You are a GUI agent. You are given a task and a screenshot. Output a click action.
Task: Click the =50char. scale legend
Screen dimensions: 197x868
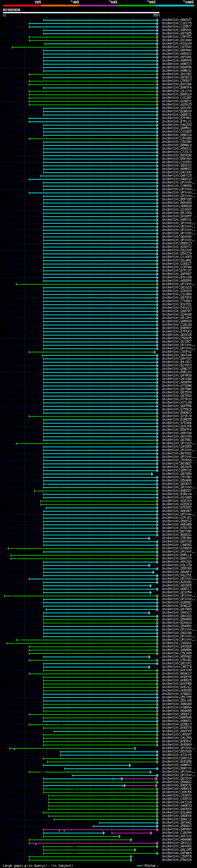(147, 865)
